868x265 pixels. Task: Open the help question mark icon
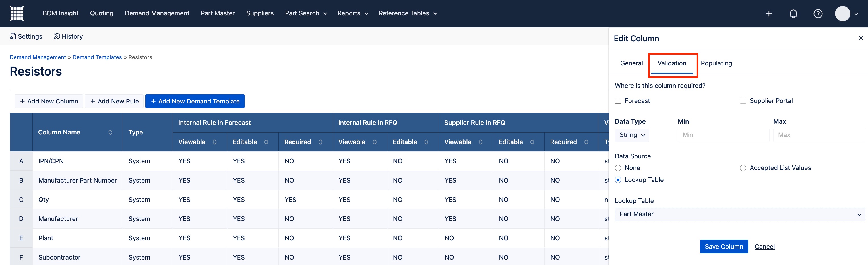818,13
